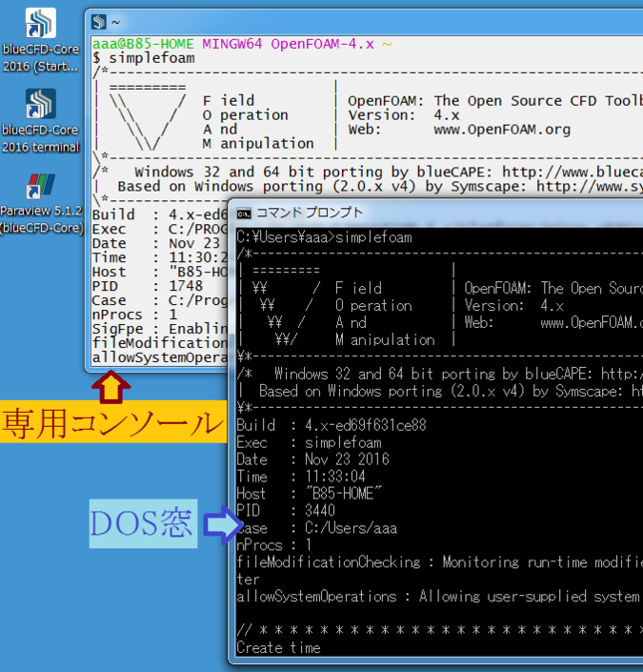This screenshot has height=672, width=643.
Task: Click "Version: 4.x" in the Command Prompt banner
Action: tap(514, 305)
